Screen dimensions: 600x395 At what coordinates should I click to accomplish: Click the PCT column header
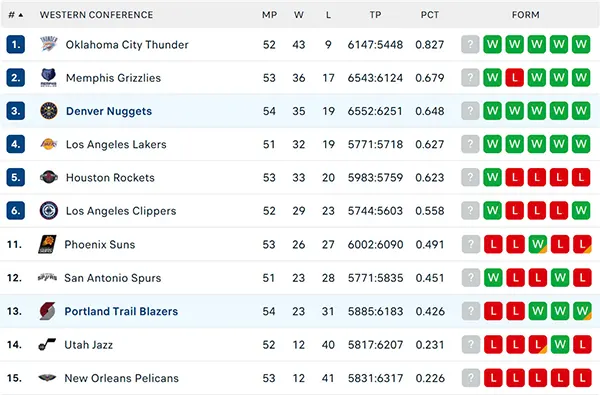coord(430,15)
